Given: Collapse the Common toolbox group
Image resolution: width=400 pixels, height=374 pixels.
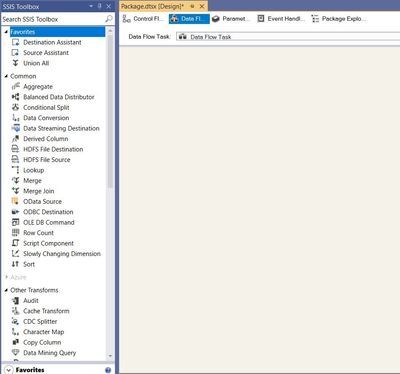Looking at the screenshot, I should pyautogui.click(x=6, y=76).
